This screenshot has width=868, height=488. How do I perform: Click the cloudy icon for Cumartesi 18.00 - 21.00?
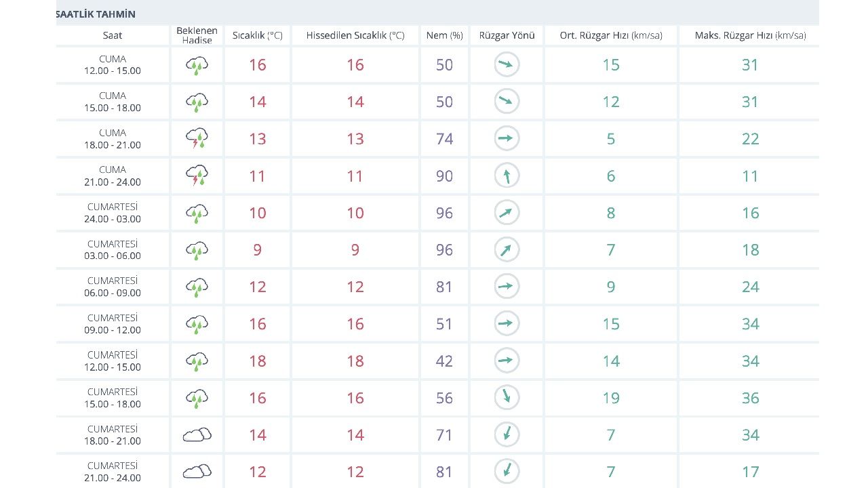click(197, 435)
